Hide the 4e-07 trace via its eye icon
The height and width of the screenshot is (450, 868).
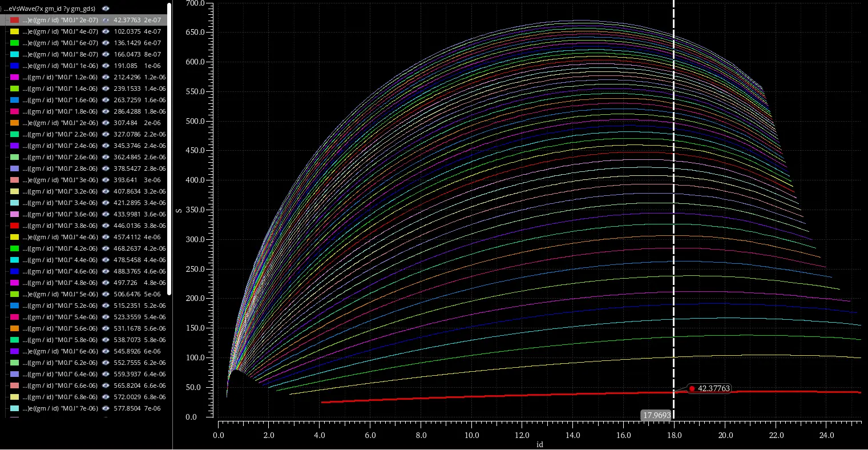point(106,31)
